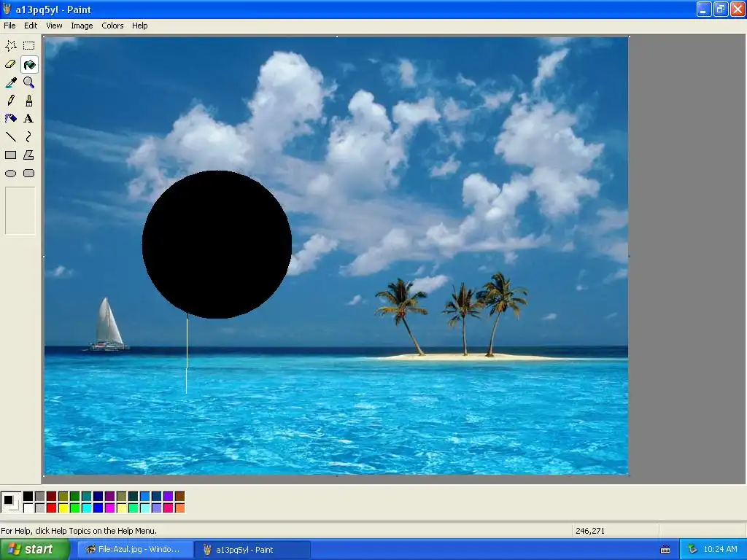Select the Airbrush spray tool
This screenshot has width=747, height=560.
[10, 119]
